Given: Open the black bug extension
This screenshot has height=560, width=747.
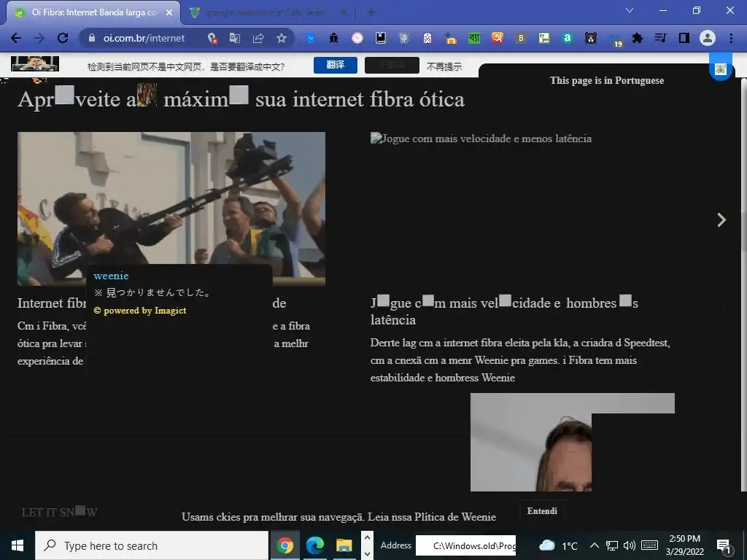Looking at the screenshot, I should point(334,38).
